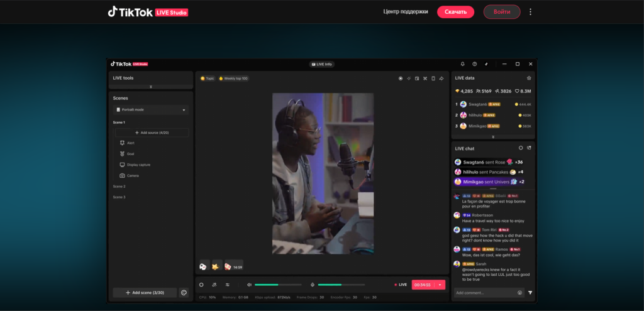Mute the microphone icon
Image resolution: width=644 pixels, height=311 pixels.
click(x=313, y=285)
